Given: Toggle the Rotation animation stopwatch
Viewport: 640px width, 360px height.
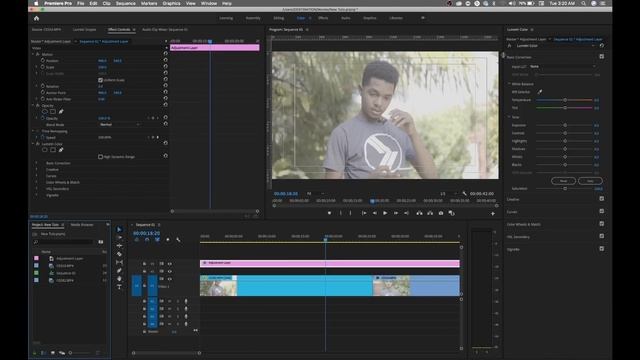Looking at the screenshot, I should 42,86.
